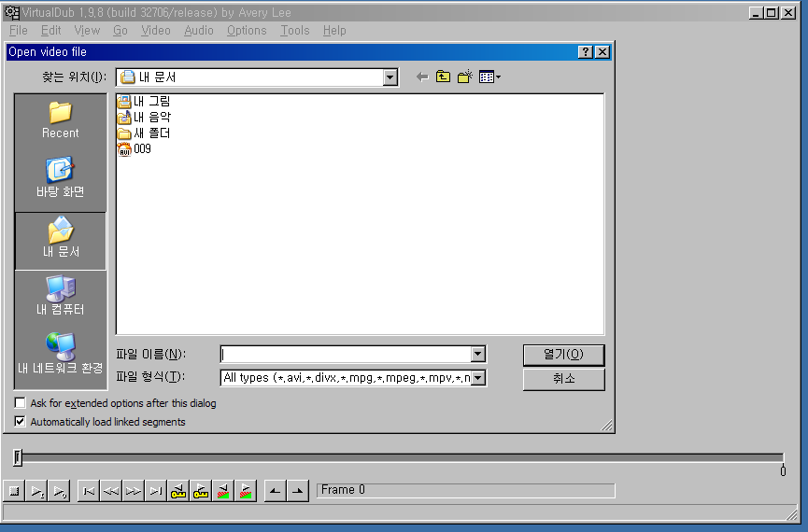Click the timeline position slider thumb
Screen dimensions: 808x532
(x=18, y=457)
